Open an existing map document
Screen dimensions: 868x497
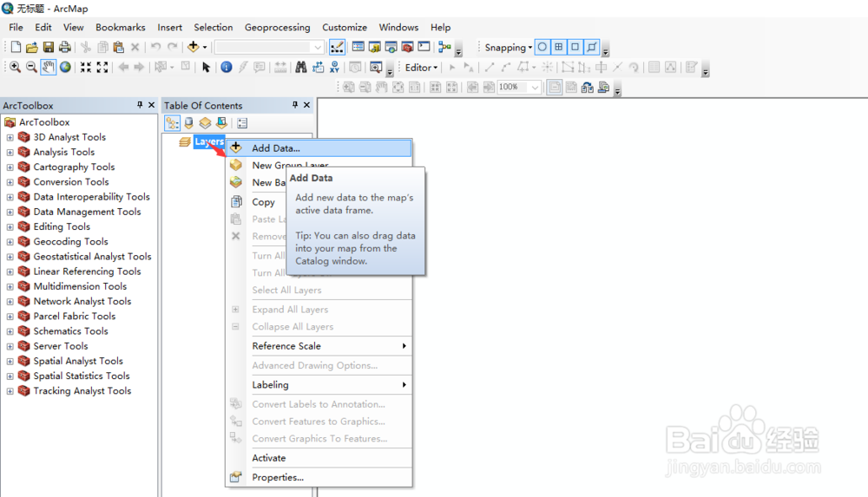tap(32, 47)
